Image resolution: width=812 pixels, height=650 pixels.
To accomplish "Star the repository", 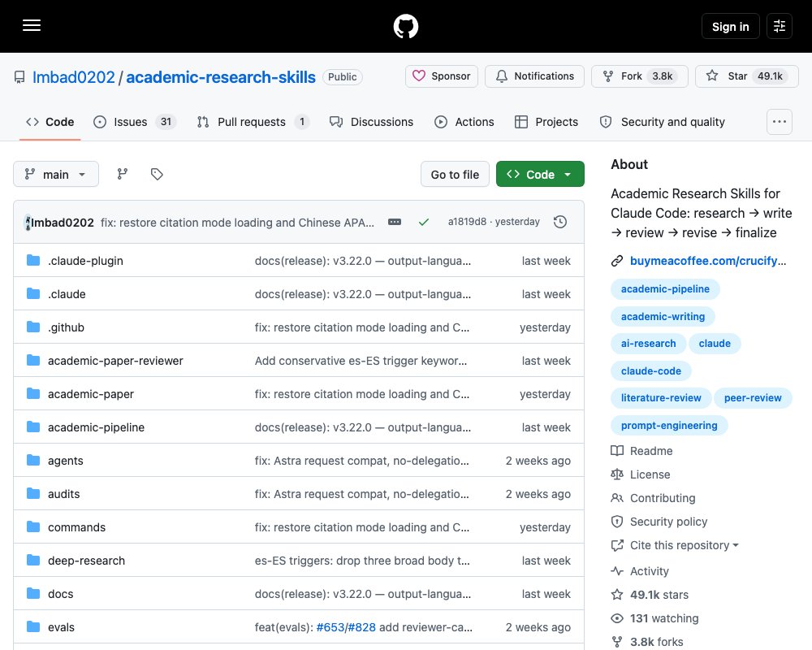I will tap(747, 76).
